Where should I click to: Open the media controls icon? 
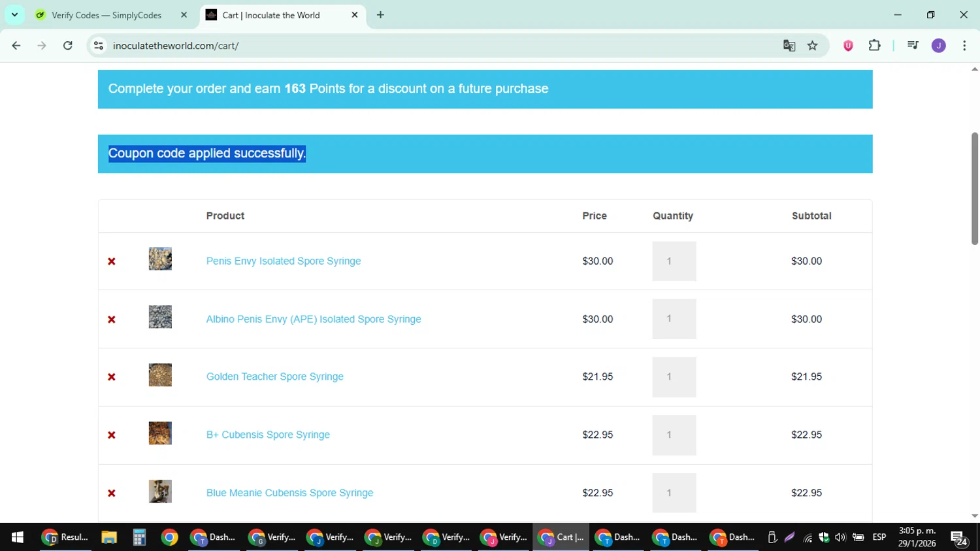[913, 46]
